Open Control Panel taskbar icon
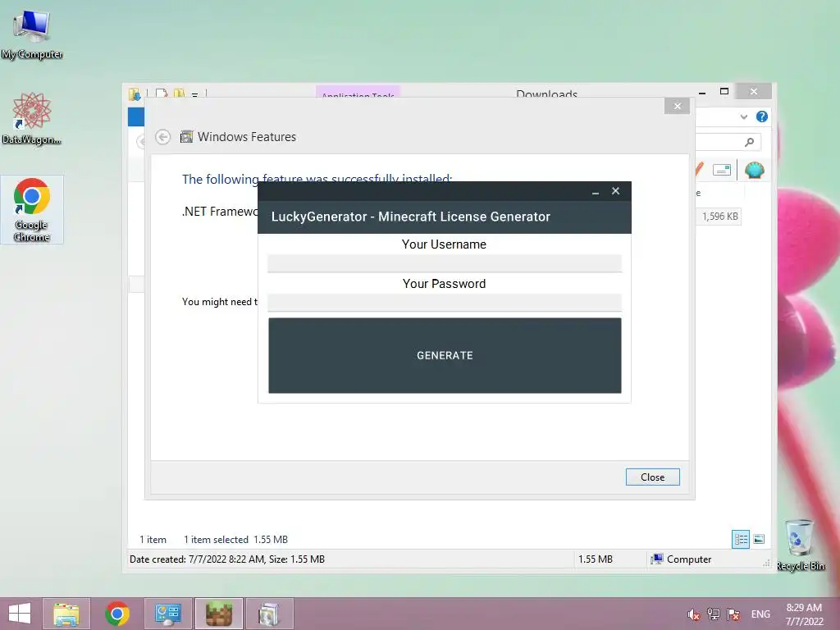840x630 pixels. (x=167, y=614)
